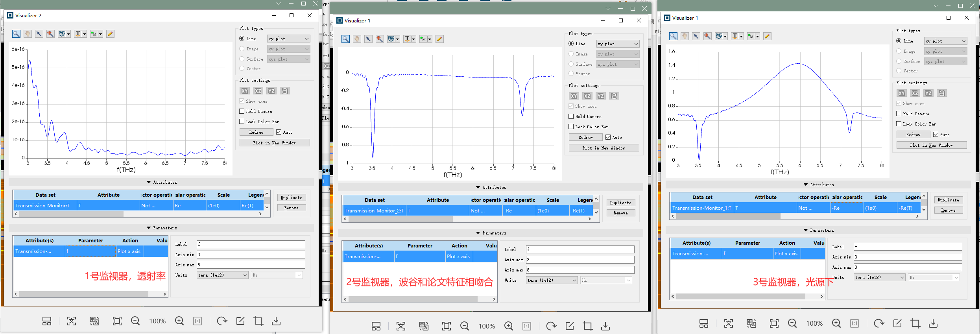The image size is (980, 334).
Task: Select the Transmission-Monitor_2:T data set cell
Action: (x=374, y=210)
